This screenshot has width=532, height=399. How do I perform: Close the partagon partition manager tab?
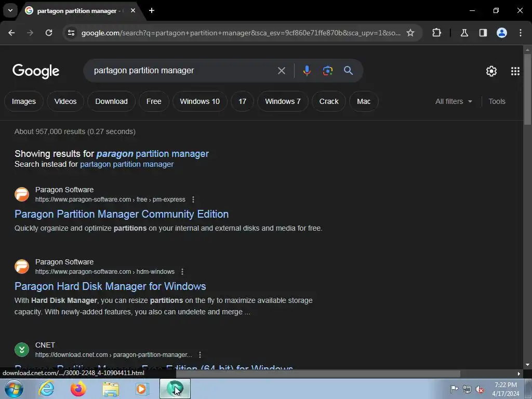tap(133, 10)
